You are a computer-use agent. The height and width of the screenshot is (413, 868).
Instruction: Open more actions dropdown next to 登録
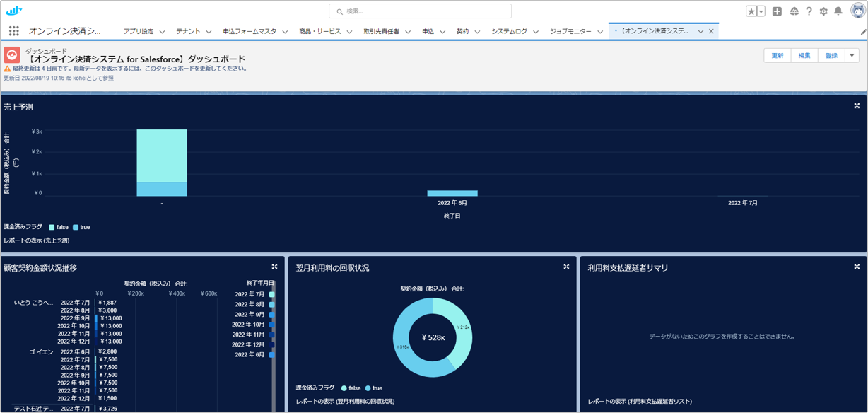(x=852, y=55)
